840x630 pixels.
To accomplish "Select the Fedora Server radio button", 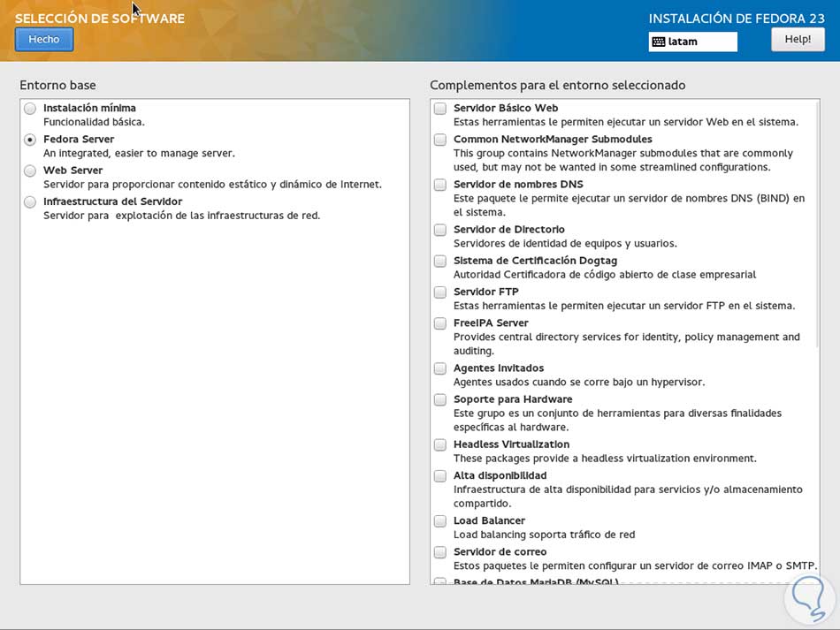I will pyautogui.click(x=30, y=140).
